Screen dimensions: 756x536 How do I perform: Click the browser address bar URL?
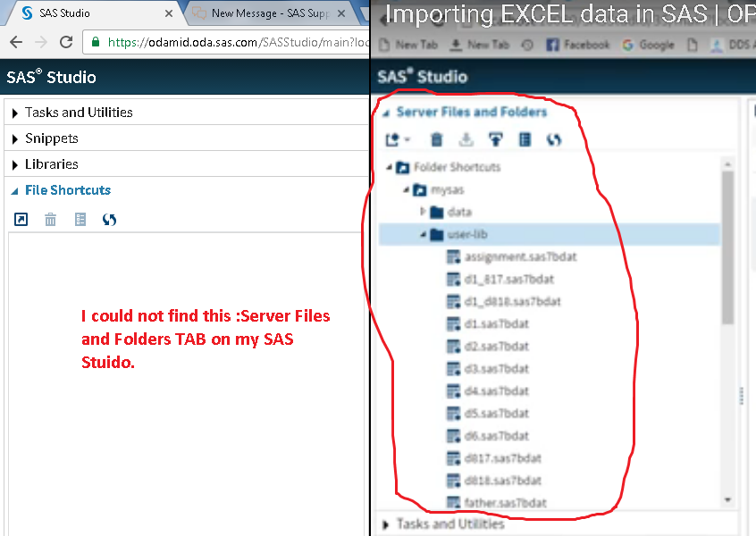(x=238, y=42)
